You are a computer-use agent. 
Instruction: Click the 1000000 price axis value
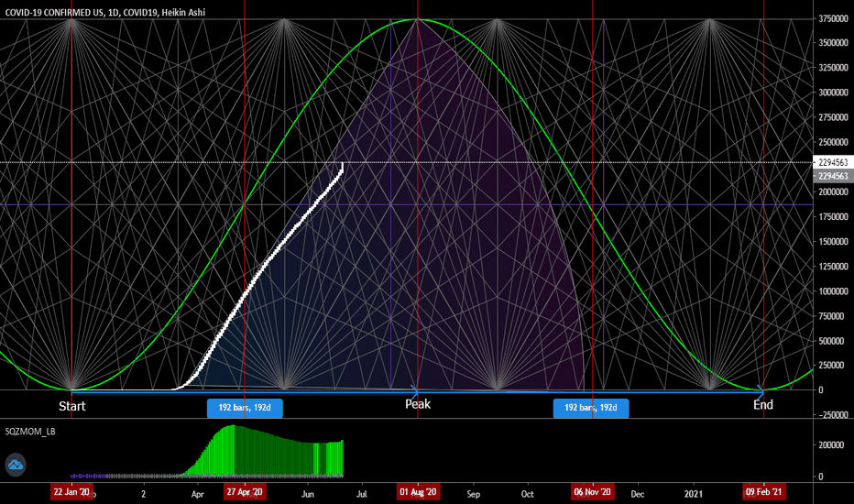point(833,291)
